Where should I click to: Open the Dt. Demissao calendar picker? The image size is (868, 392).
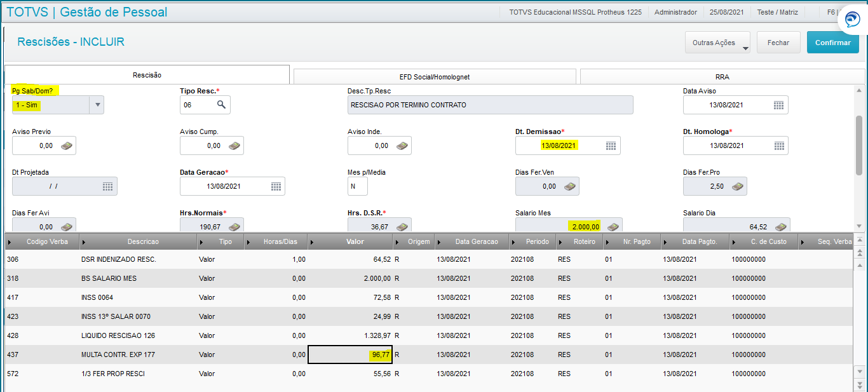click(611, 145)
